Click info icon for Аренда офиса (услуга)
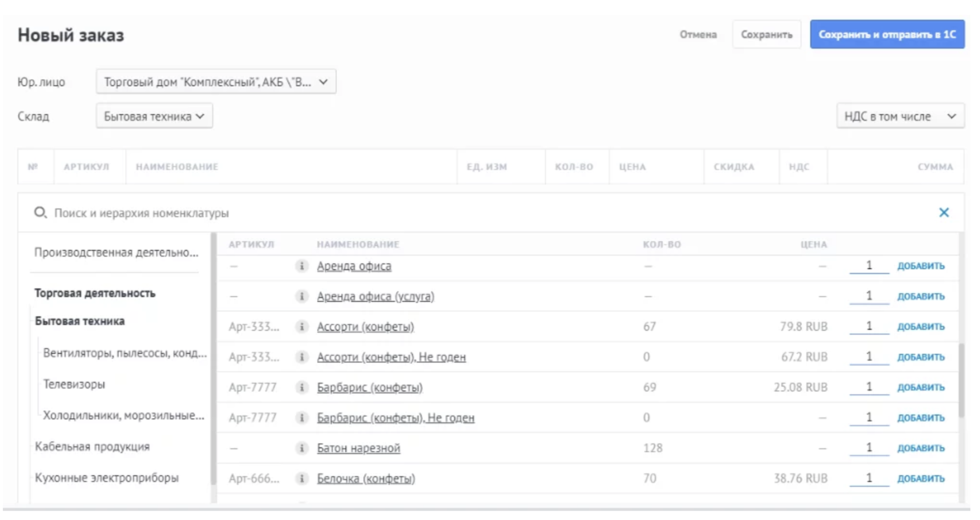The image size is (980, 520). [302, 297]
